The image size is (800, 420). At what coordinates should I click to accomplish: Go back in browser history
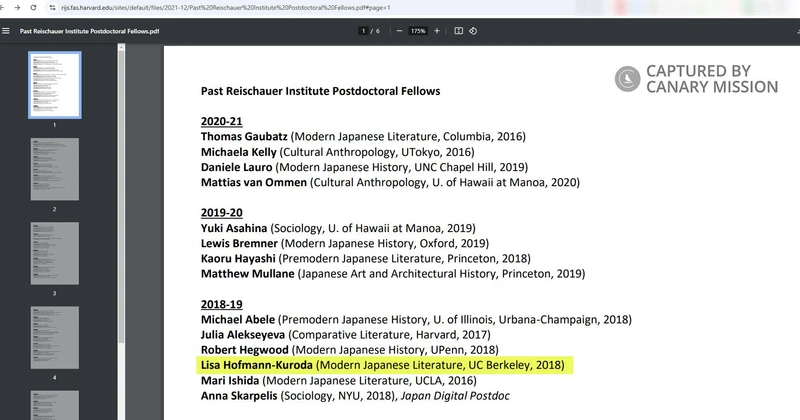pos(6,8)
